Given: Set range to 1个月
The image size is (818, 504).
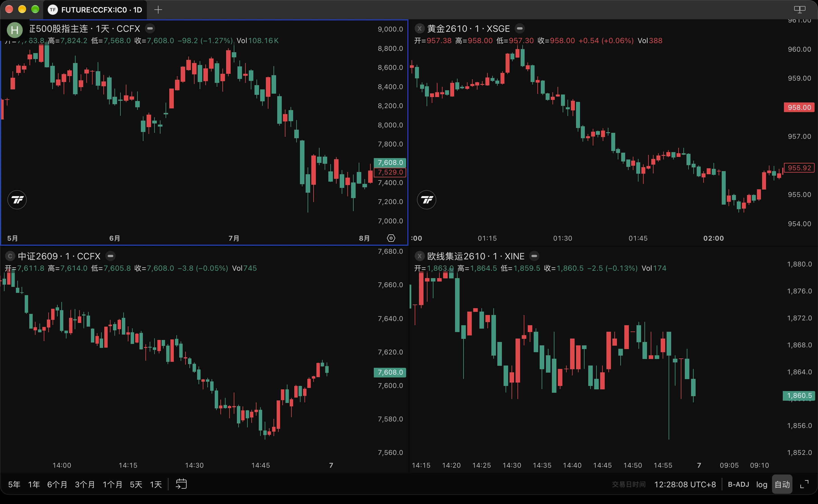Looking at the screenshot, I should pyautogui.click(x=112, y=484).
